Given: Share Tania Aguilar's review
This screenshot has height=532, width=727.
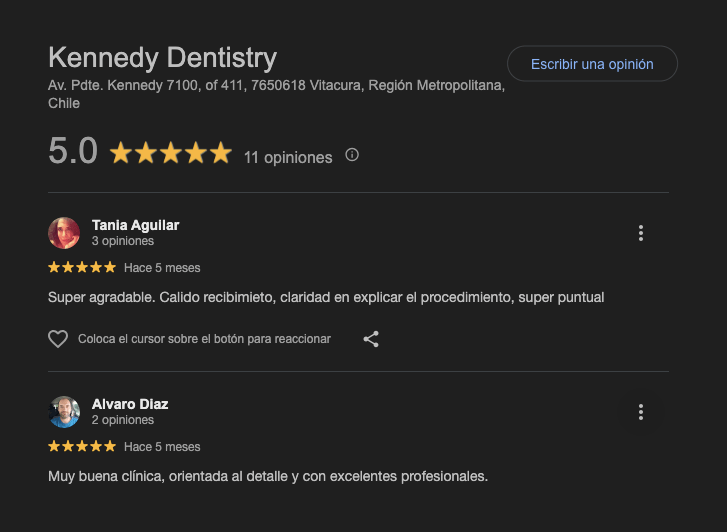Looking at the screenshot, I should [371, 339].
